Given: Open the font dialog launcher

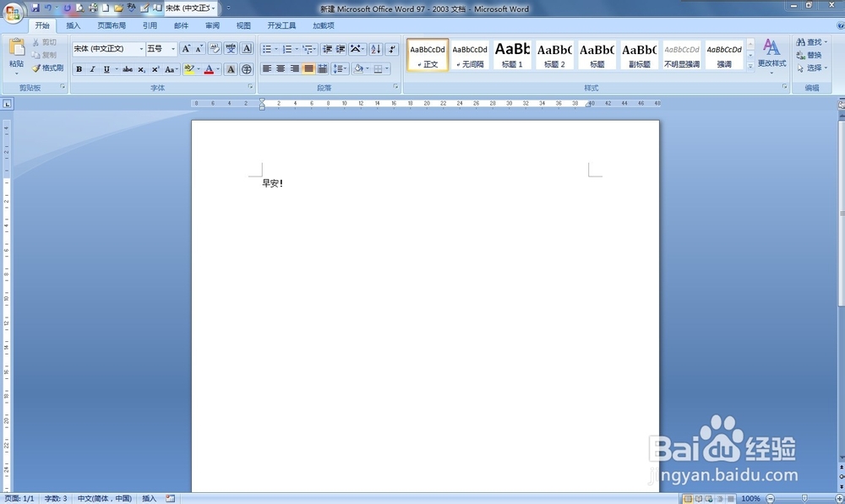Looking at the screenshot, I should pyautogui.click(x=250, y=86).
